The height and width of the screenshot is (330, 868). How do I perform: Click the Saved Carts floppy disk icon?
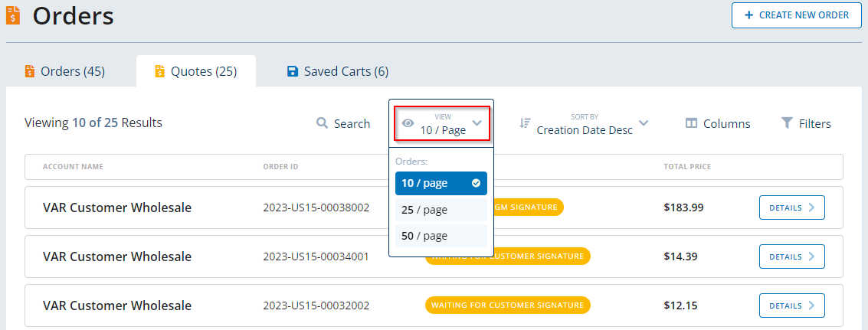292,71
